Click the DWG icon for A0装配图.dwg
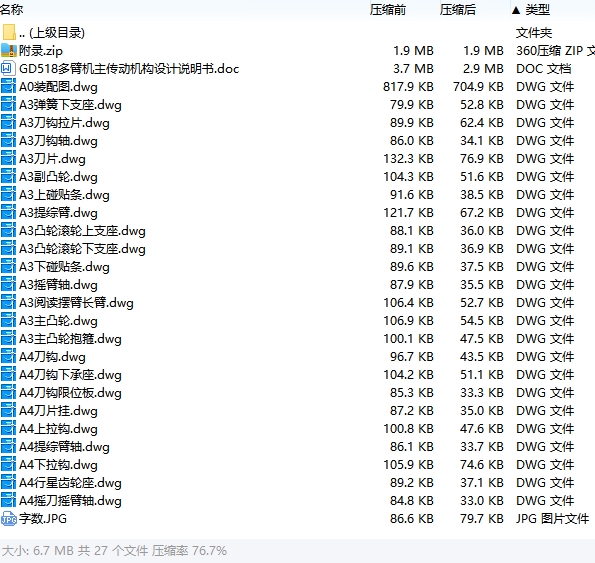This screenshot has width=595, height=563. 8,86
